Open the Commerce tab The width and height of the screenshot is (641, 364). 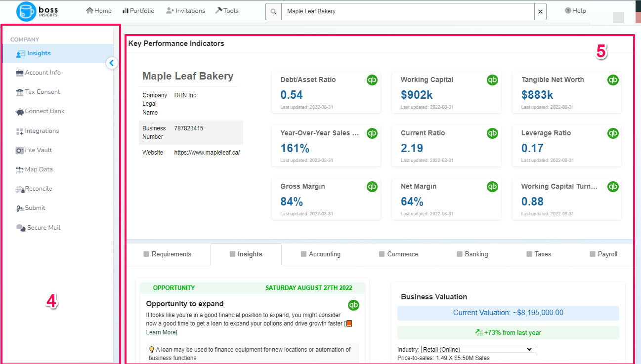(398, 254)
